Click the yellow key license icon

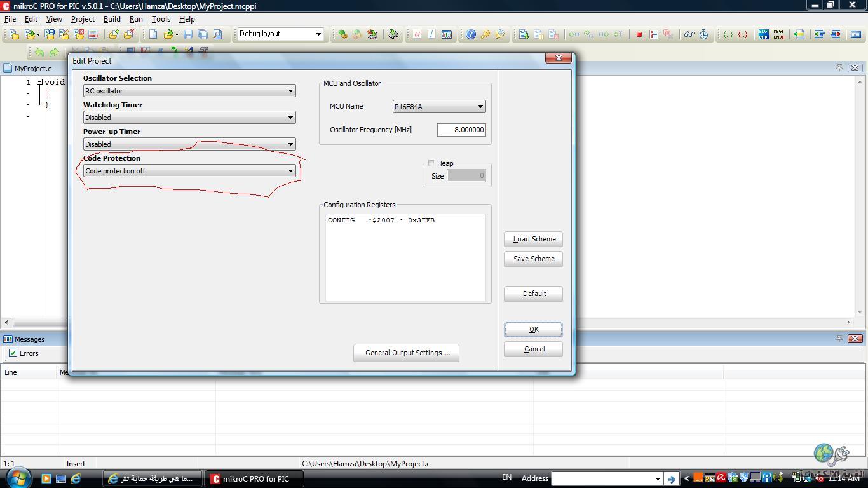point(485,34)
